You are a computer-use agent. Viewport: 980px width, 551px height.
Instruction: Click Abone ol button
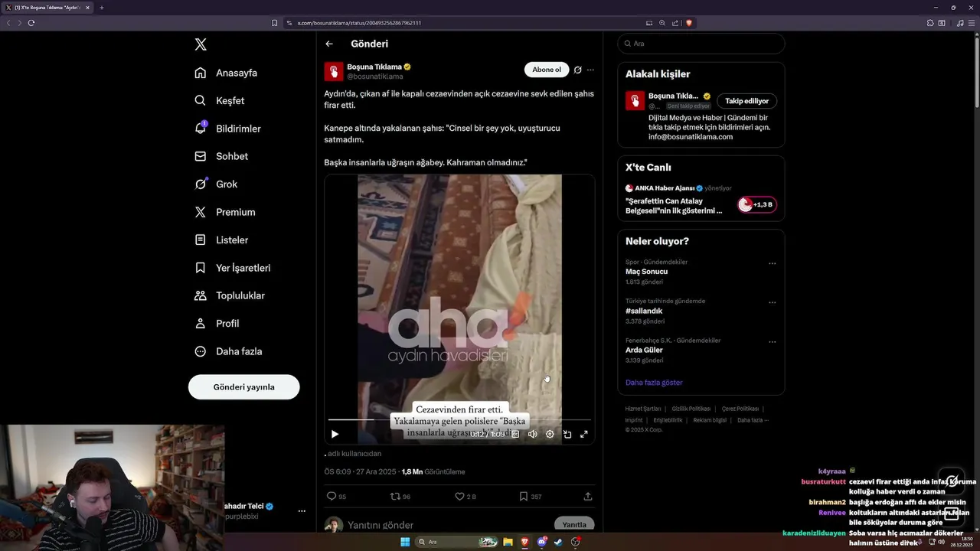coord(547,70)
